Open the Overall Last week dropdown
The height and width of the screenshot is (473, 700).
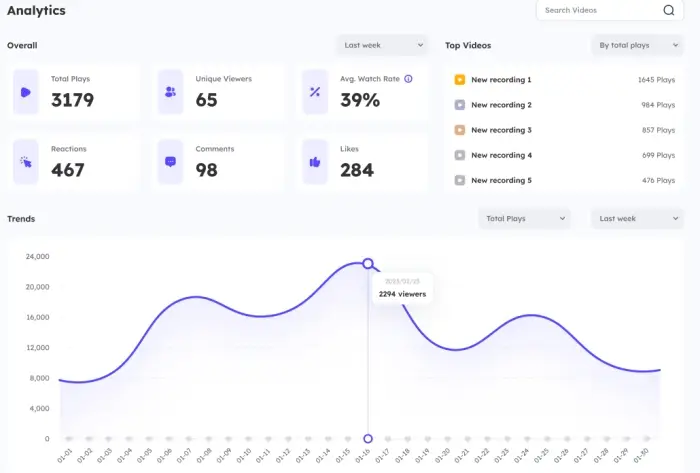383,45
